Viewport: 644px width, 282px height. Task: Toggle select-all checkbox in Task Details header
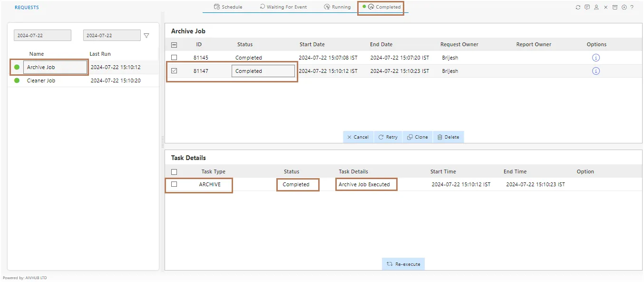click(174, 172)
